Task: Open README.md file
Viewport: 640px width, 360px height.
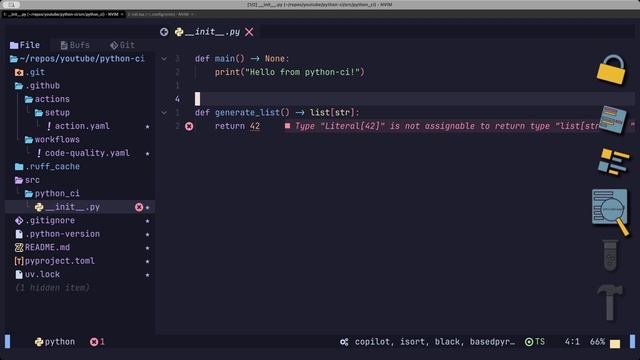Action: pyautogui.click(x=42, y=247)
